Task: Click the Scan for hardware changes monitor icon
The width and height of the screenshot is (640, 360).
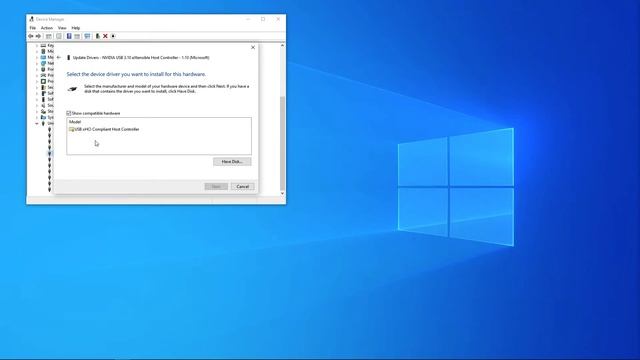Action: coord(87,36)
